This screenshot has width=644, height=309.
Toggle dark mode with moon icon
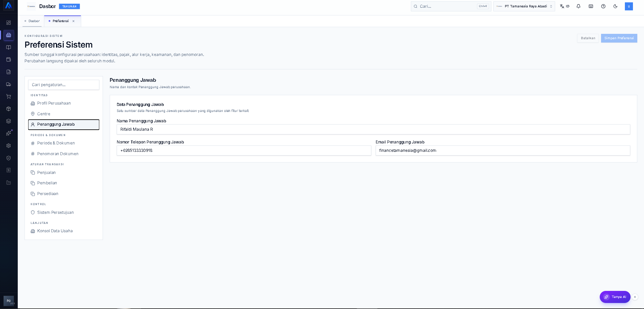pyautogui.click(x=615, y=6)
